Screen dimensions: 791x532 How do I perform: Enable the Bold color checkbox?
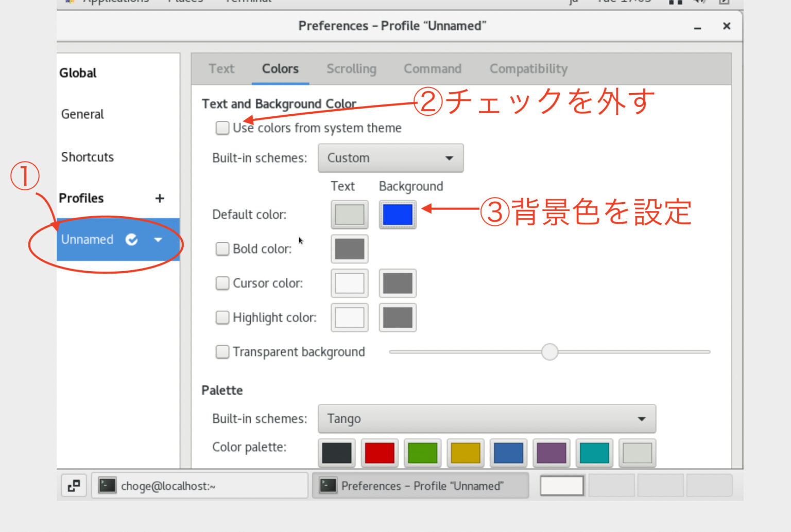click(222, 249)
